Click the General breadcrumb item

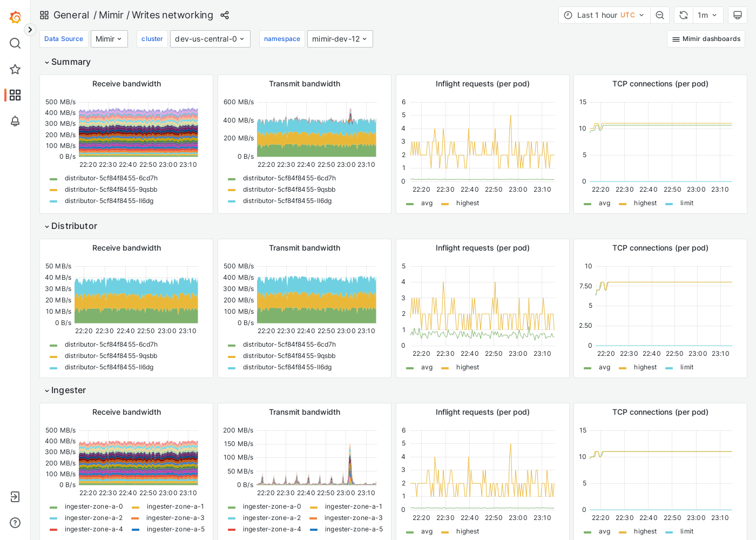coord(72,15)
